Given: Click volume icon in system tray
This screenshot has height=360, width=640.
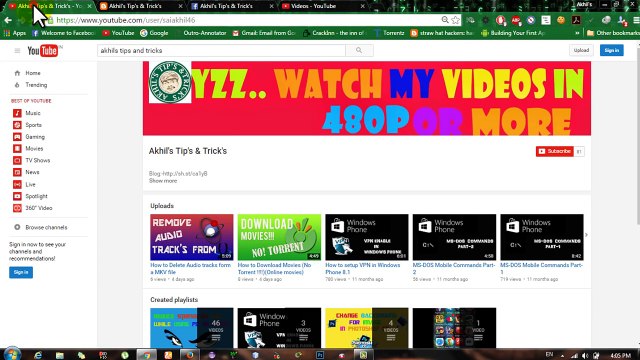Looking at the screenshot, I should click(585, 356).
